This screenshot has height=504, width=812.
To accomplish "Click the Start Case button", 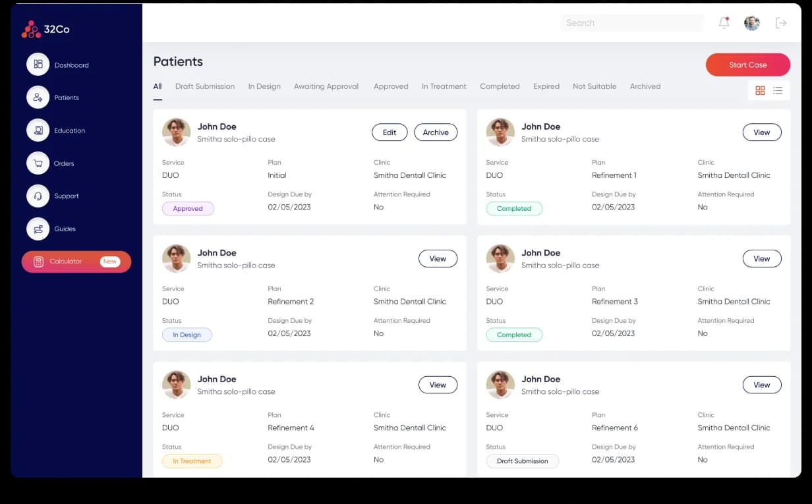I will [x=748, y=65].
